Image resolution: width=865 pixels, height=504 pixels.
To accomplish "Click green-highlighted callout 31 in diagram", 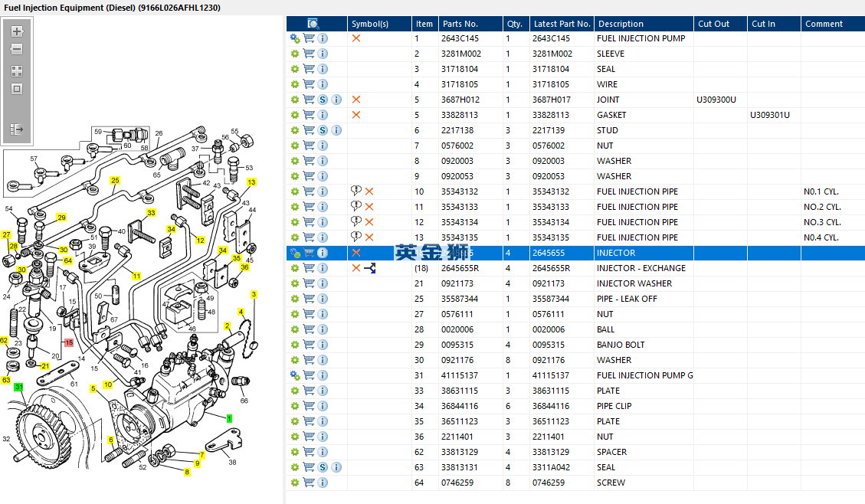I will [x=18, y=387].
